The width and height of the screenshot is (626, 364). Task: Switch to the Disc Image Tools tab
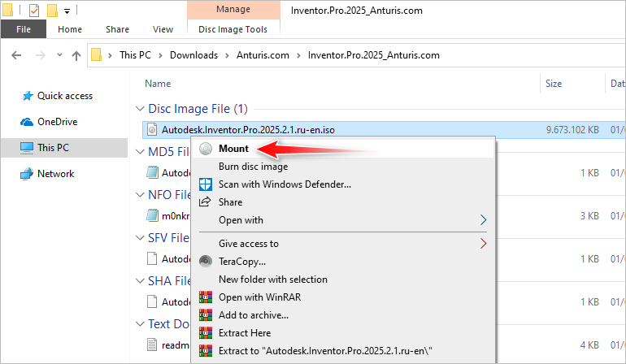(x=233, y=29)
